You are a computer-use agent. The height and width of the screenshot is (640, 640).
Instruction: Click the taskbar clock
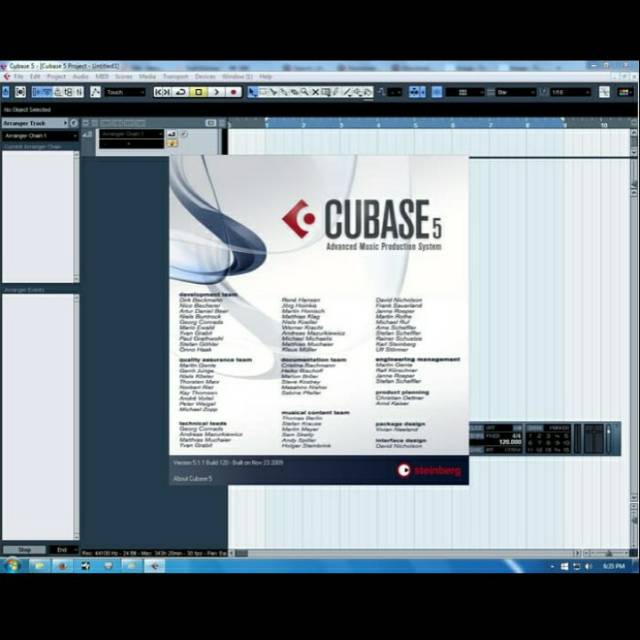tap(614, 566)
